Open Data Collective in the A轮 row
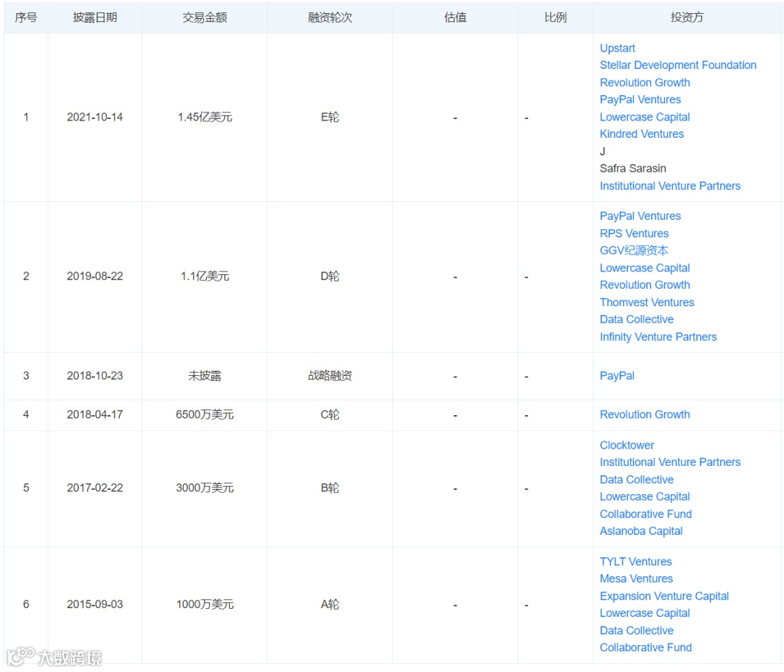Image resolution: width=784 pixels, height=672 pixels. [637, 631]
